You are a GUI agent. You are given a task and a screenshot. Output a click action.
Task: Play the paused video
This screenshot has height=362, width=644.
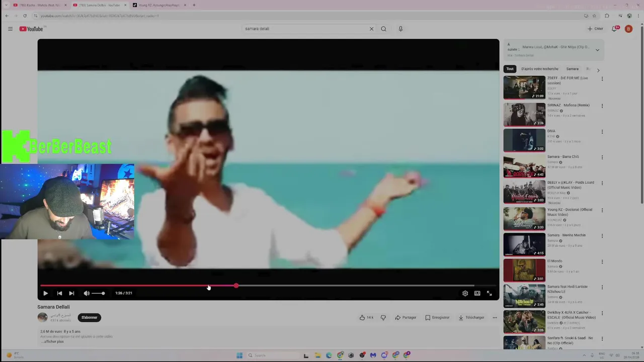point(45,293)
